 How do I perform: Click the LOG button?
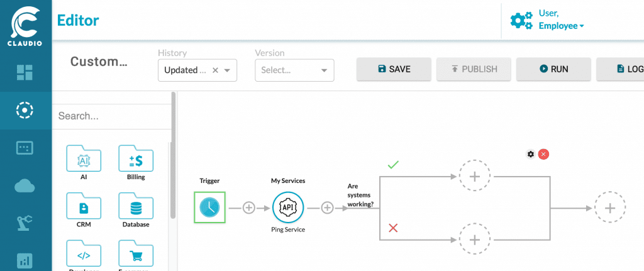pyautogui.click(x=620, y=69)
